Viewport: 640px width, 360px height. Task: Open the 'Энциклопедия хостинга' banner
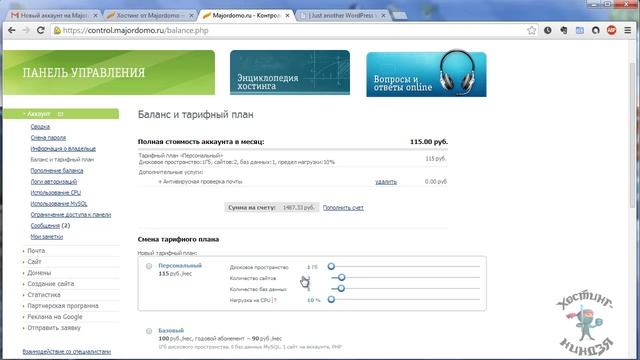(x=290, y=73)
